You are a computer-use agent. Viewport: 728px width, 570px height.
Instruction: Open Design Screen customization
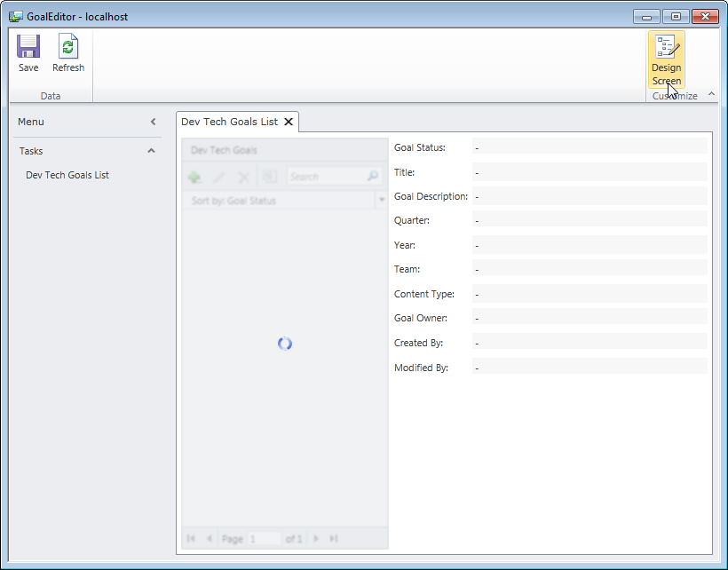click(x=666, y=59)
